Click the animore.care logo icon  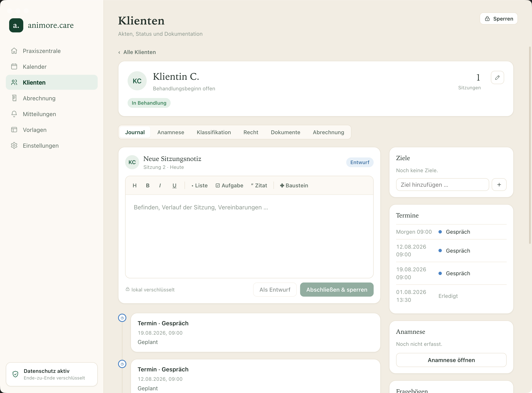[16, 25]
